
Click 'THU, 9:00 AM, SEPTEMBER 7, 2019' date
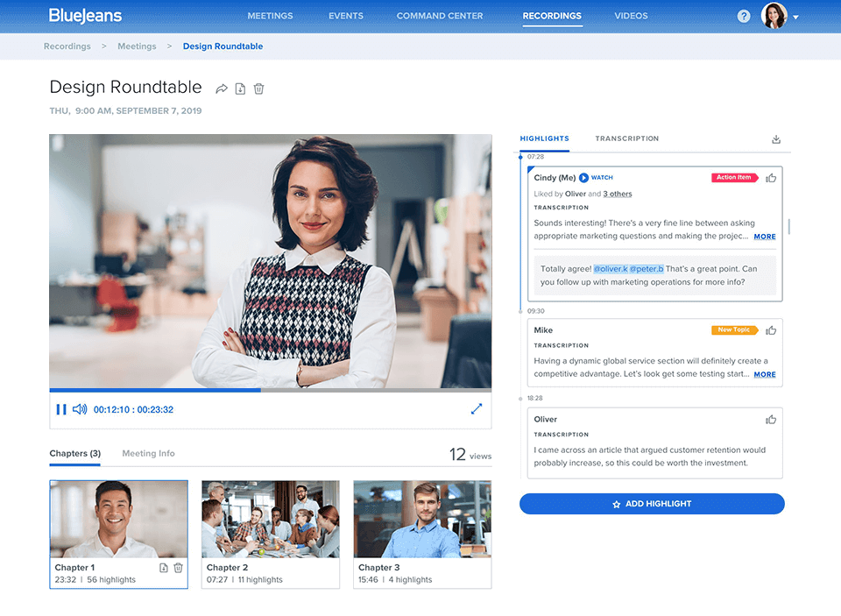[125, 110]
